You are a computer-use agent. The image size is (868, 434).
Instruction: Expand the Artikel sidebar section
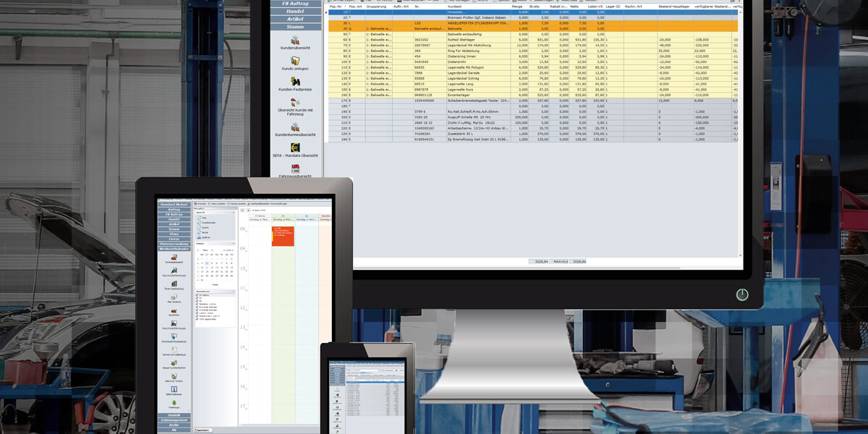(x=295, y=18)
